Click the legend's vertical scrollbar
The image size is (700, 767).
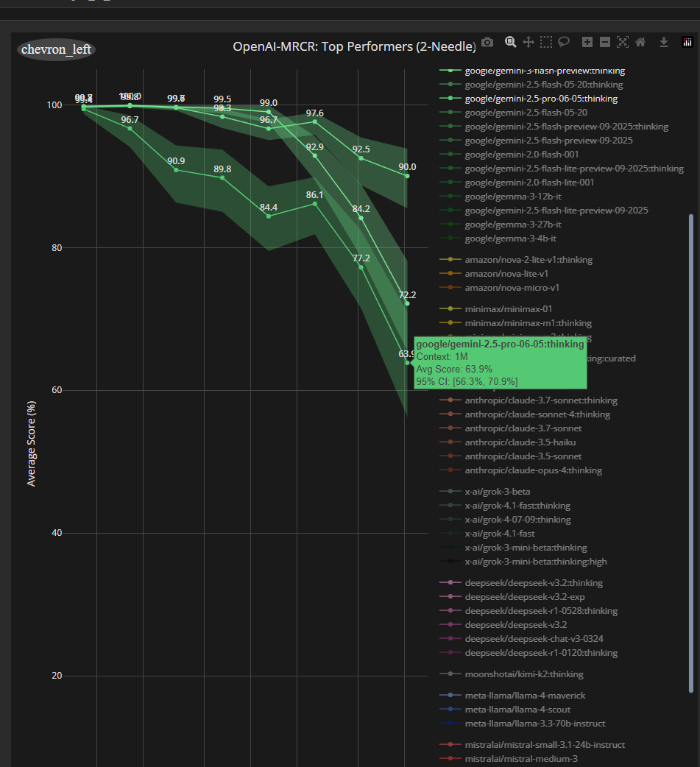[x=690, y=452]
